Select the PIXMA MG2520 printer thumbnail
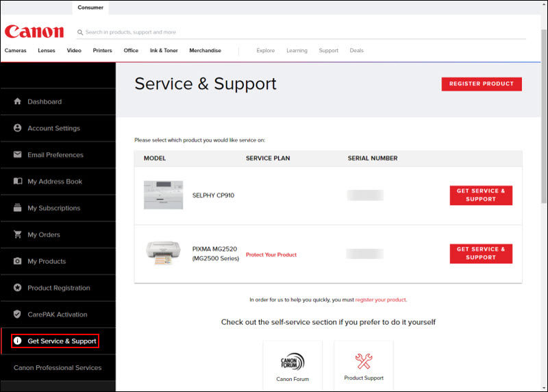The image size is (548, 392). click(164, 254)
